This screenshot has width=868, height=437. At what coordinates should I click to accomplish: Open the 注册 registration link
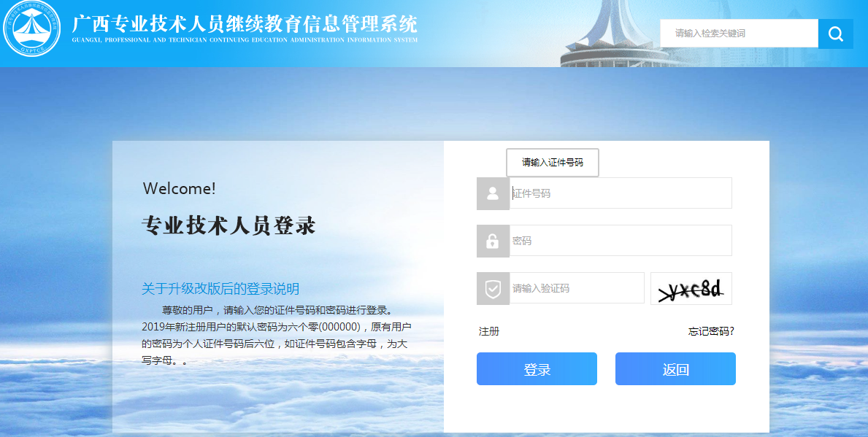(489, 331)
